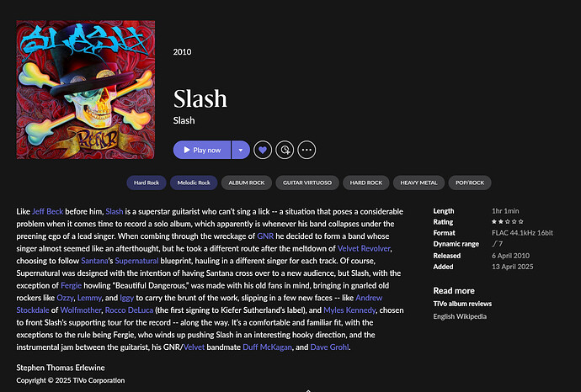This screenshot has width=581, height=392.
Task: Open the Jeff Beck artist link
Action: tap(47, 211)
